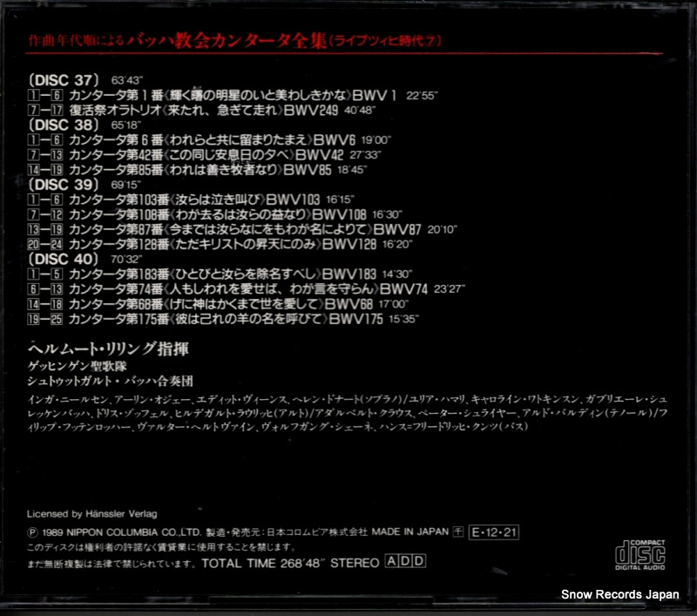
Task: Select the DISC 37 heading
Action: [63, 80]
